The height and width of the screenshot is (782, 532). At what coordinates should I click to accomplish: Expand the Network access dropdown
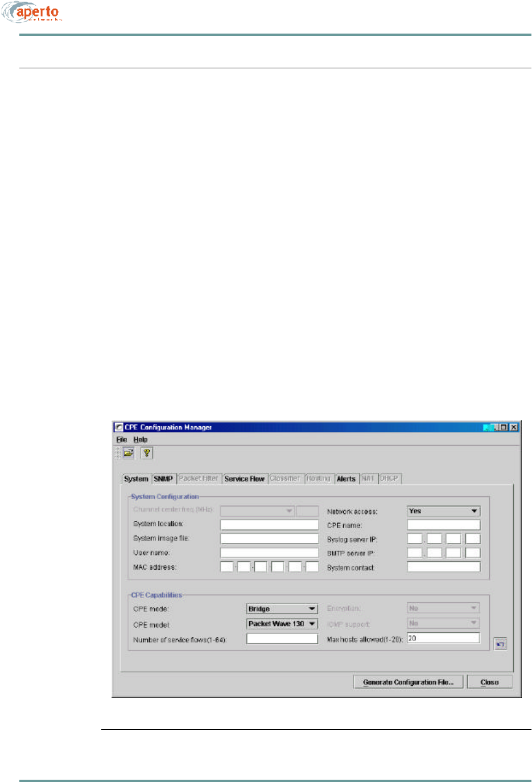coord(444,511)
